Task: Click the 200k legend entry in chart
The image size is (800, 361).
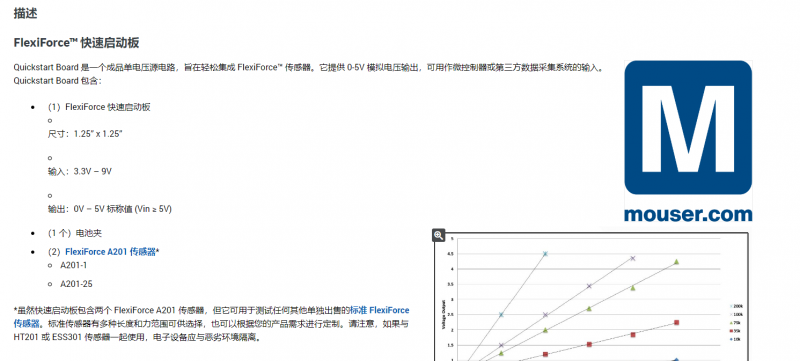Action: click(736, 306)
